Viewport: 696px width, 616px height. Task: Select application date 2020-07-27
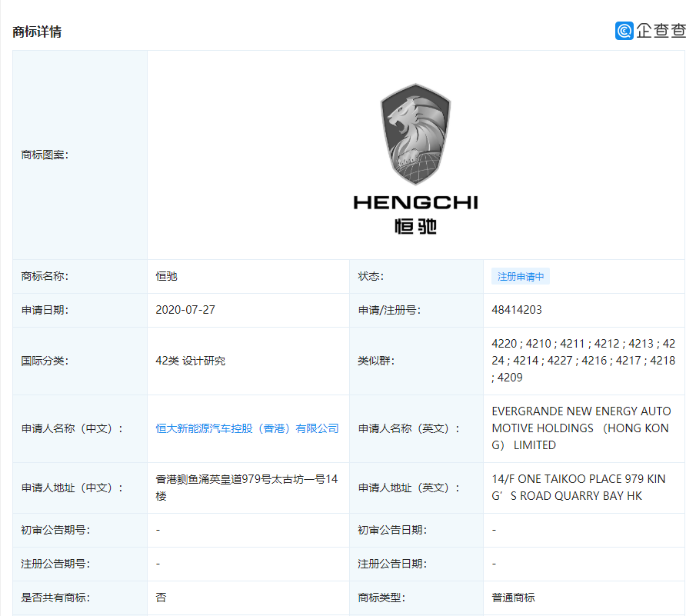point(185,310)
